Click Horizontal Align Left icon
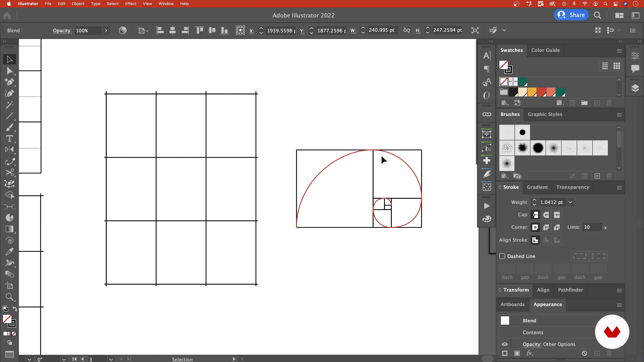Screen dimensions: 644x362 coord(160,31)
